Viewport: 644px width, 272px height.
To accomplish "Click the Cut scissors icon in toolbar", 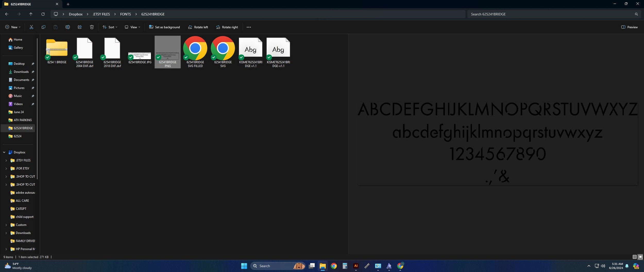I will (31, 27).
